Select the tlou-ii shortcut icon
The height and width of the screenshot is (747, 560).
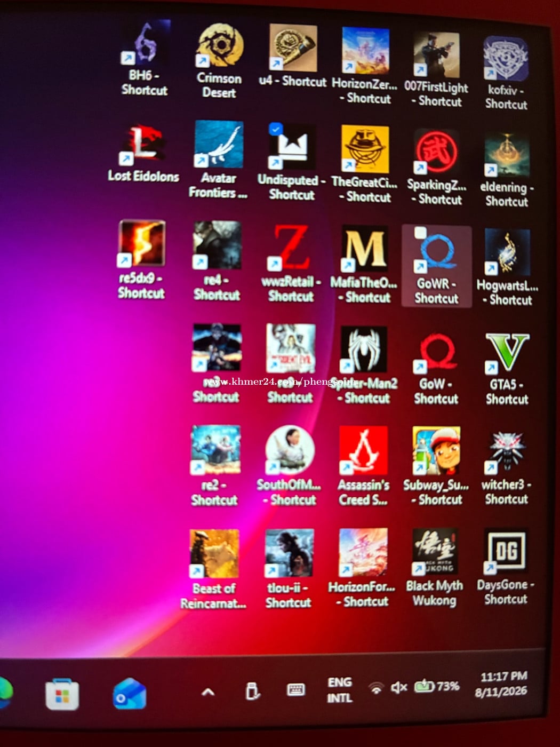tap(290, 553)
